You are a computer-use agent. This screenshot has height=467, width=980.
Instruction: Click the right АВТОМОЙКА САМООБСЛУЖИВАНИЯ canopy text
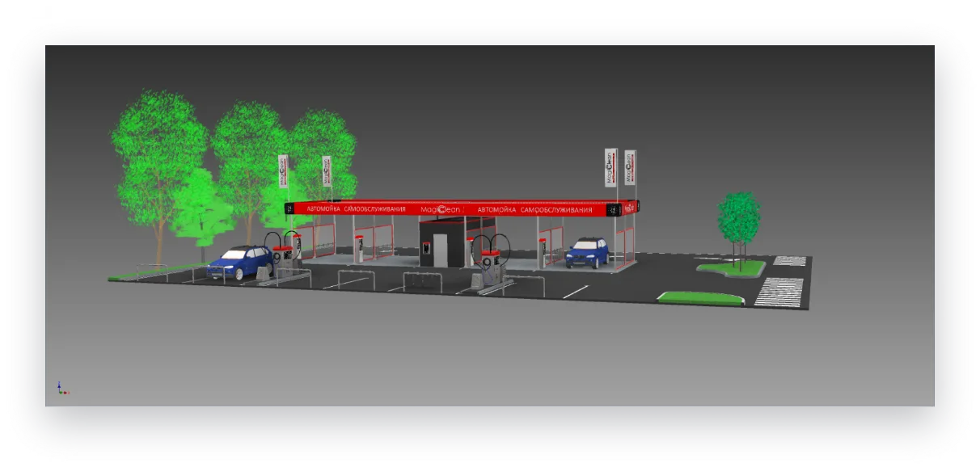(x=534, y=210)
